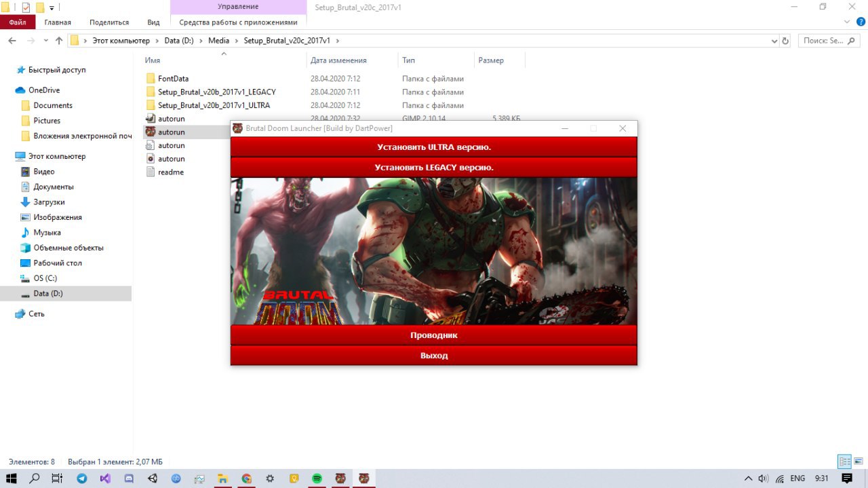This screenshot has height=488, width=868.
Task: Open the Вид ribbon tab
Action: pyautogui.click(x=154, y=22)
